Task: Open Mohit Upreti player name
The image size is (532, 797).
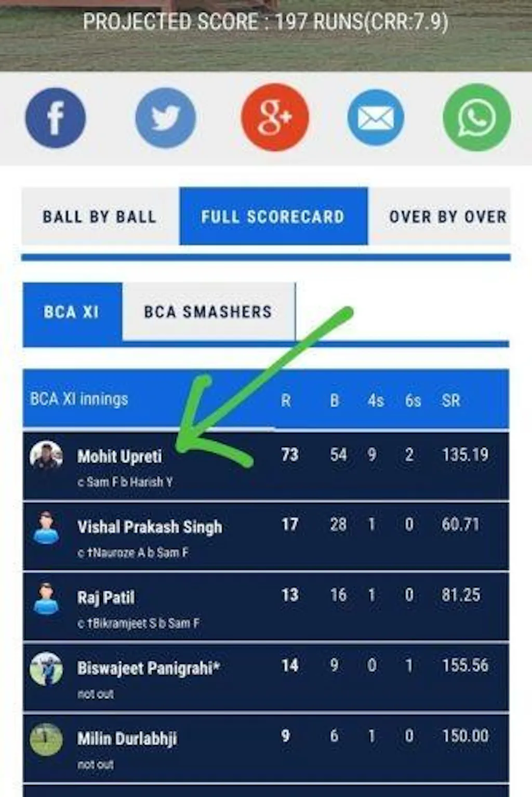Action: [119, 456]
